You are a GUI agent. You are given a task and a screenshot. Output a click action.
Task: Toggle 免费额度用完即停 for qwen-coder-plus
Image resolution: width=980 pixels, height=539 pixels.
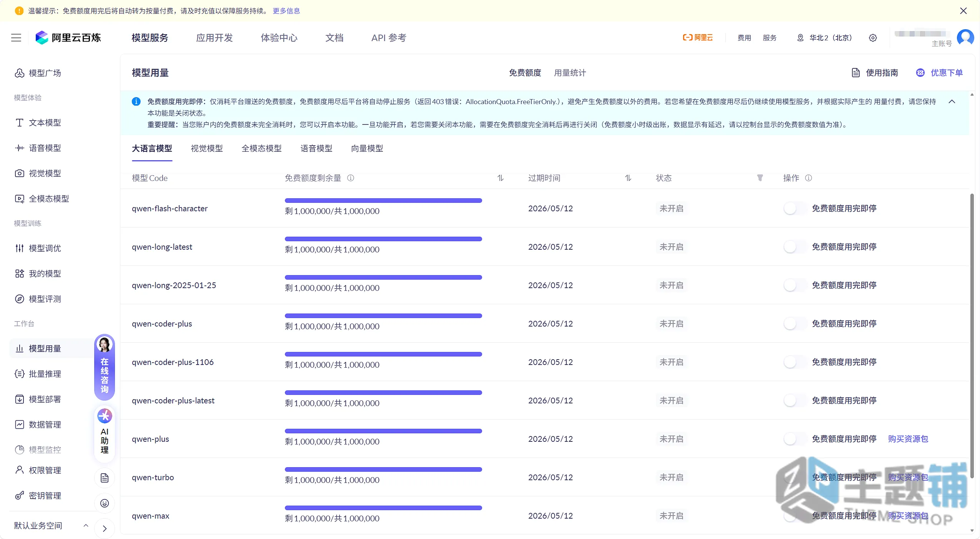click(795, 323)
